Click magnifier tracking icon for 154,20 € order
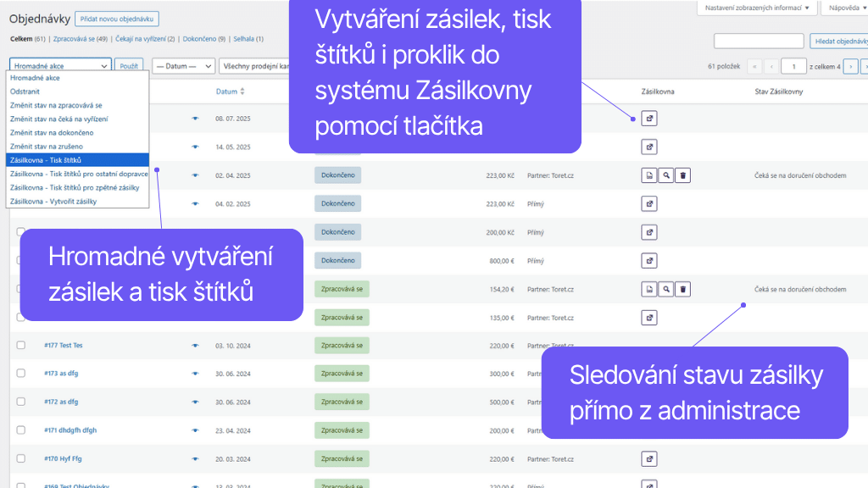868x488 pixels. [x=666, y=289]
